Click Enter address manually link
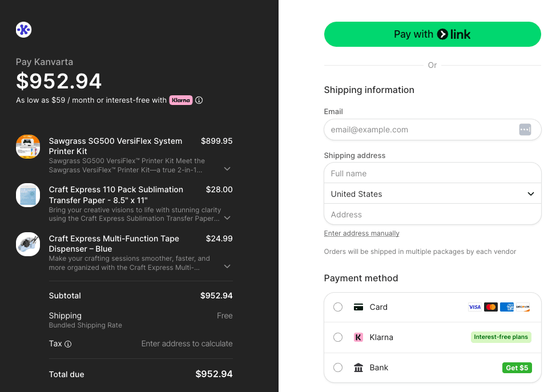This screenshot has height=392, width=552. pos(361,233)
